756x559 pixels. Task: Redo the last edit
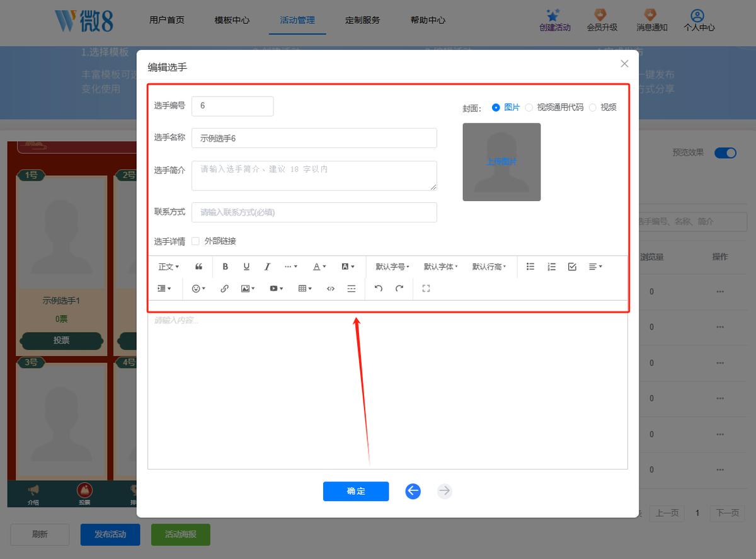click(399, 289)
